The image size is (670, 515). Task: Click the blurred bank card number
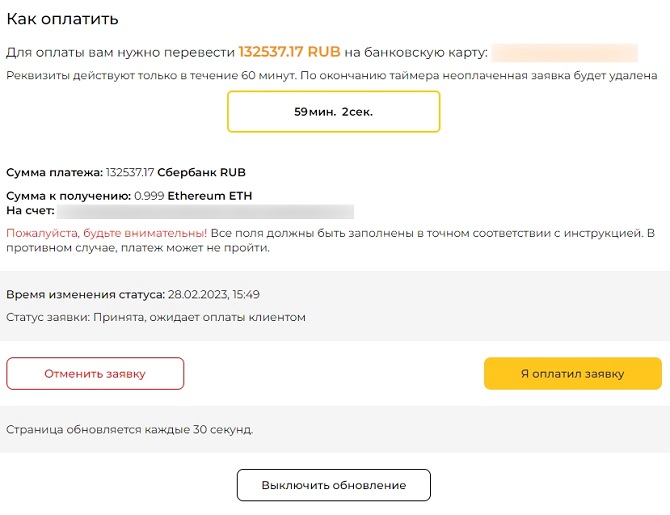(564, 52)
